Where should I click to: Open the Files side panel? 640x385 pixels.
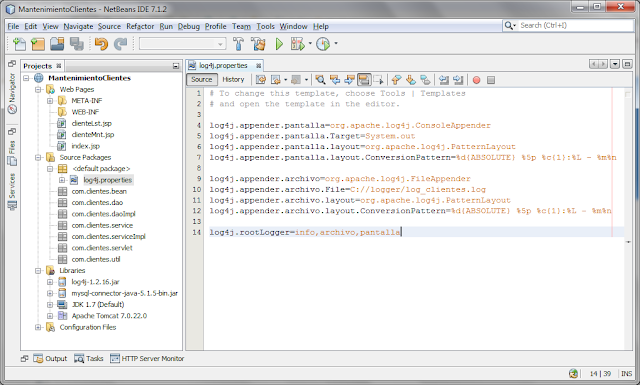tap(12, 153)
